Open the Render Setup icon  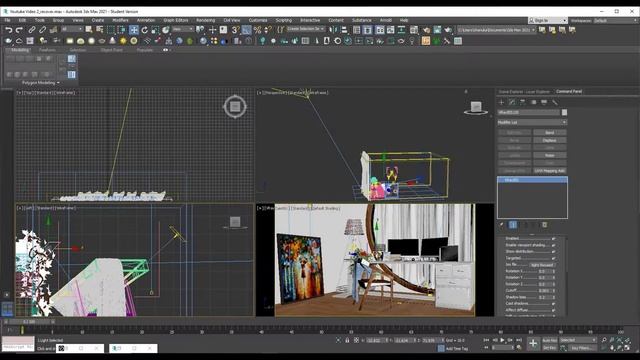coord(426,30)
